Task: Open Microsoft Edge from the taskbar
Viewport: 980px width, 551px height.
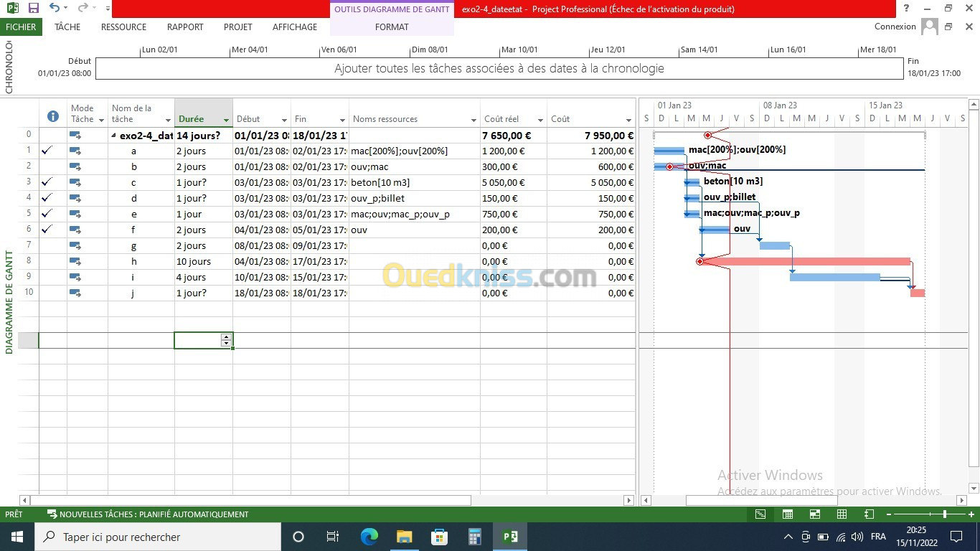Action: coord(369,537)
